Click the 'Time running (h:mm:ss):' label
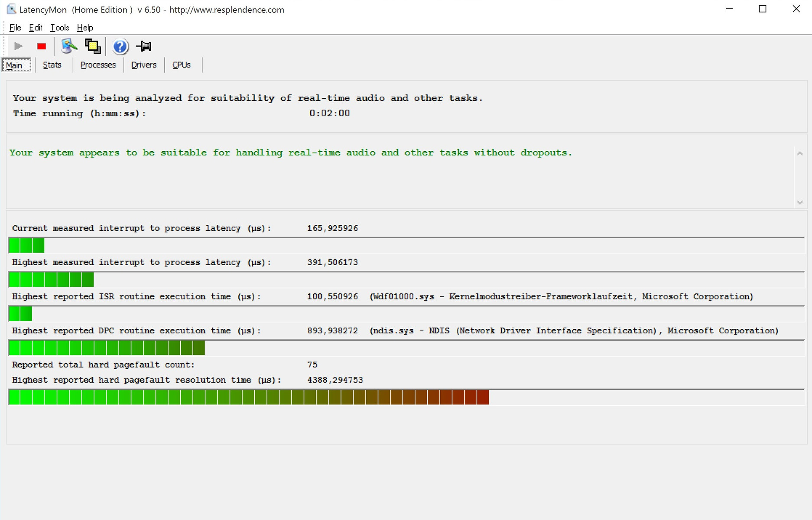Image resolution: width=812 pixels, height=520 pixels. [79, 114]
